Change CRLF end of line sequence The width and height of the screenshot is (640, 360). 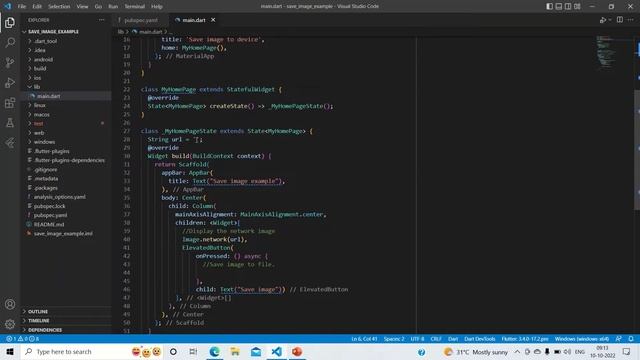click(x=436, y=339)
